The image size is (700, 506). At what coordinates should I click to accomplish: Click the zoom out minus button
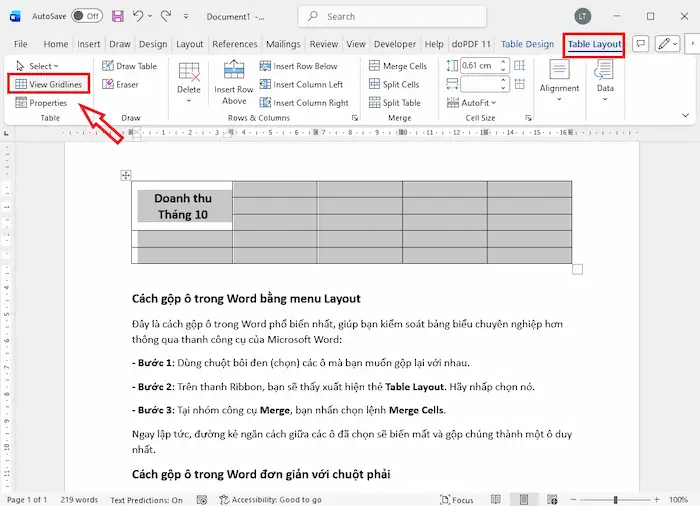pos(573,500)
